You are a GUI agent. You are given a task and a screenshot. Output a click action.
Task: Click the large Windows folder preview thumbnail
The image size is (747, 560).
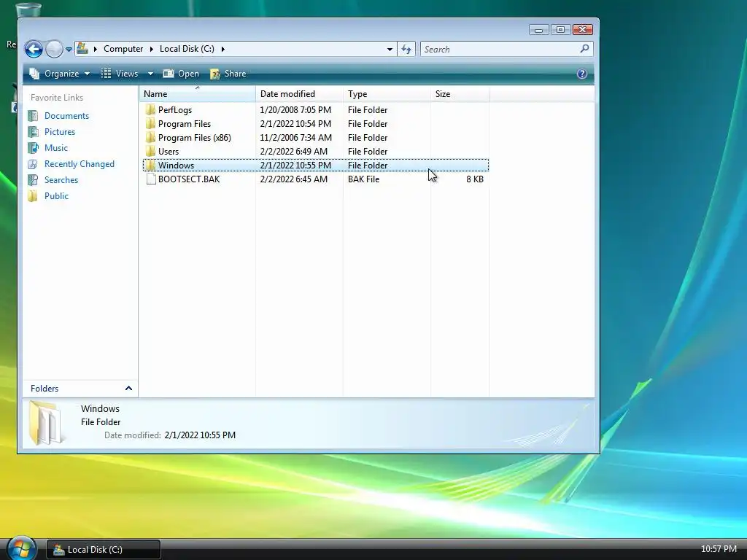46,423
